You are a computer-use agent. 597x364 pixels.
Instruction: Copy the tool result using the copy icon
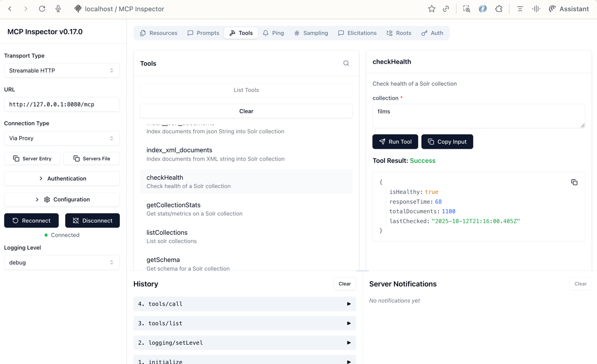click(574, 182)
